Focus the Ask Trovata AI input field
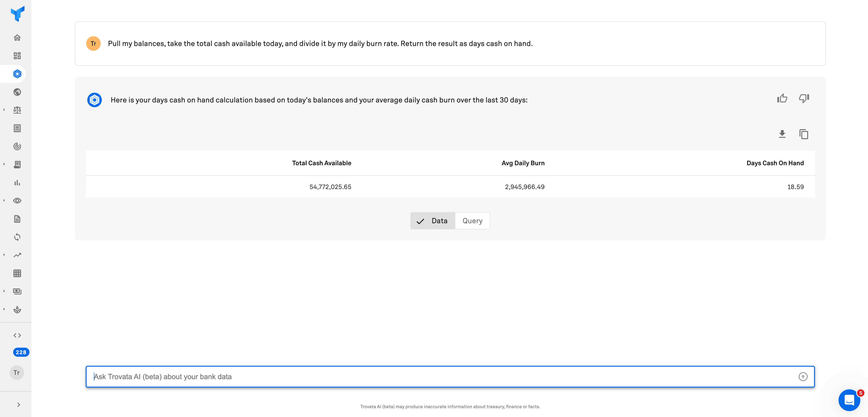The image size is (868, 417). [438, 377]
